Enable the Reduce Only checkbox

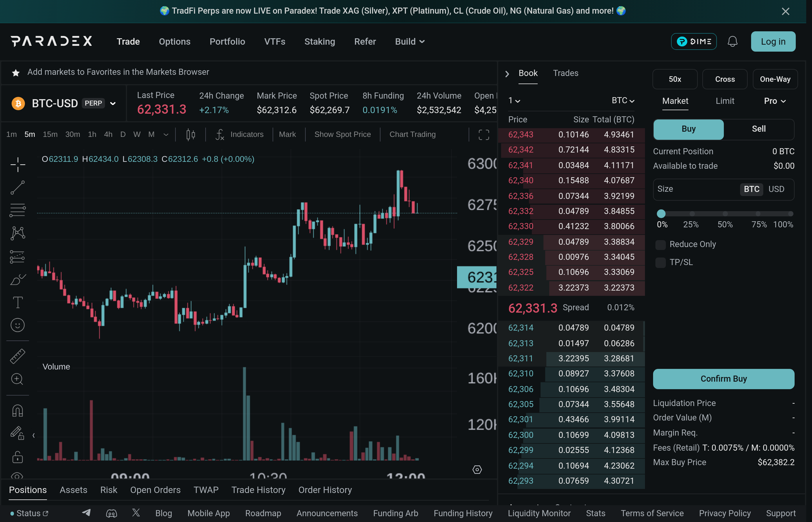coord(660,244)
